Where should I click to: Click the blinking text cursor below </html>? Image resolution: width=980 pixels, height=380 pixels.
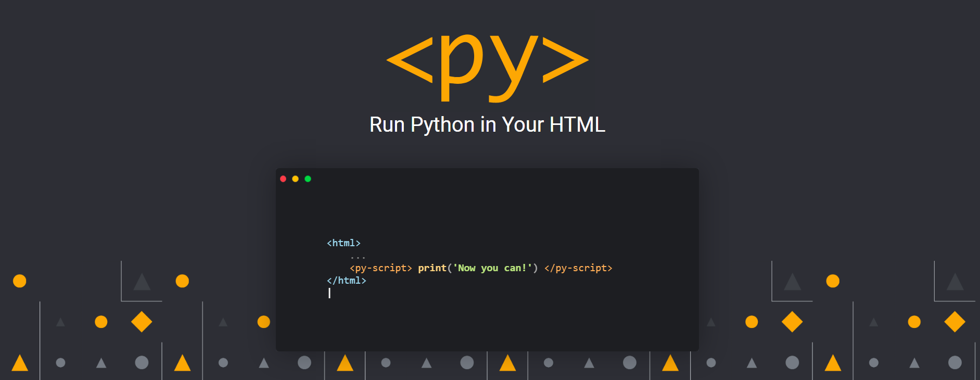(x=329, y=293)
